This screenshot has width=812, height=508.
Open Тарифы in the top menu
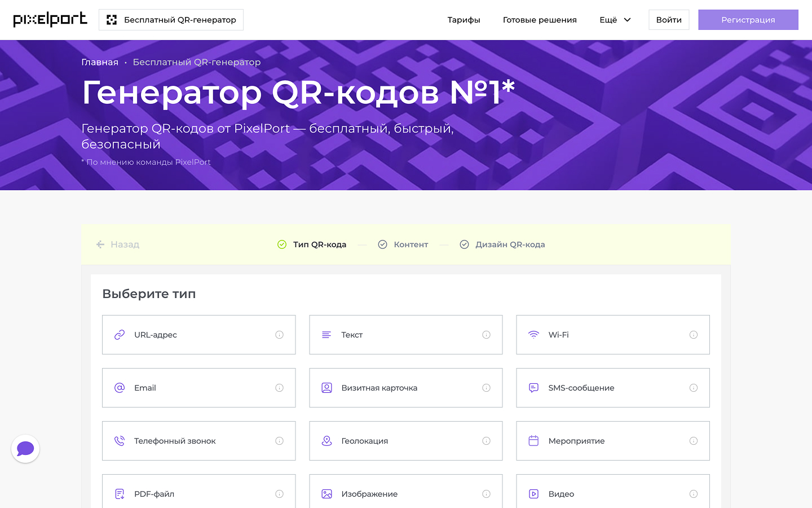[464, 20]
